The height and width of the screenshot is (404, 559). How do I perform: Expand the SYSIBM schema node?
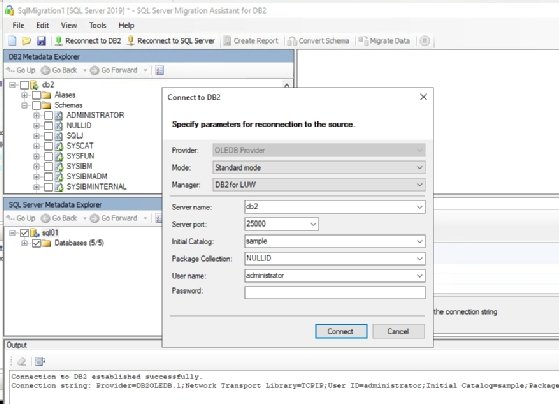(36, 167)
